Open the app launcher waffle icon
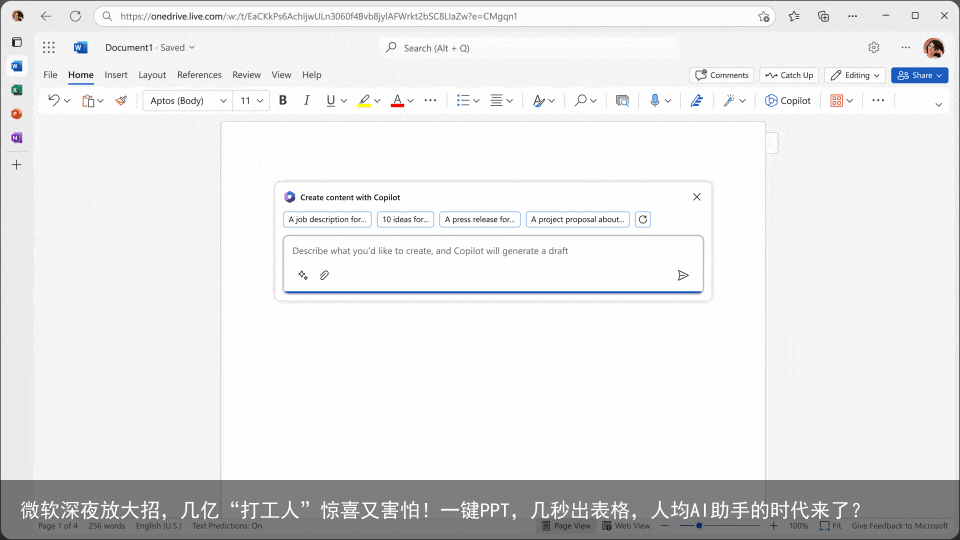This screenshot has width=960, height=540. point(49,47)
